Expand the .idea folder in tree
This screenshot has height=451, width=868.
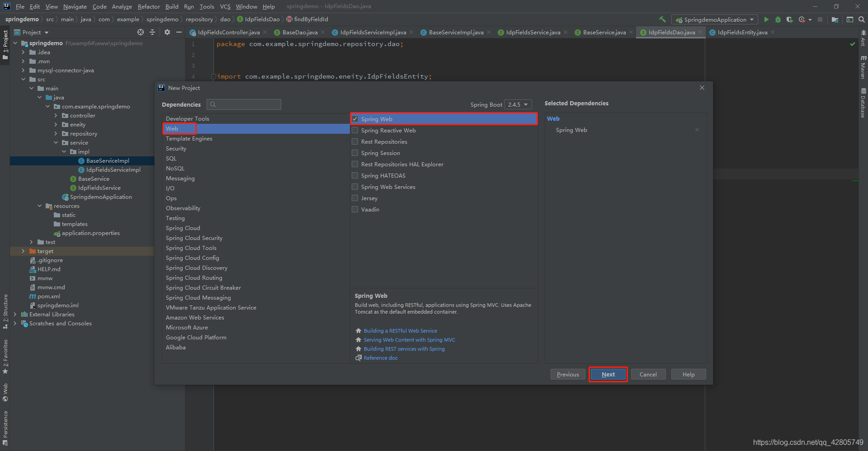click(x=23, y=52)
